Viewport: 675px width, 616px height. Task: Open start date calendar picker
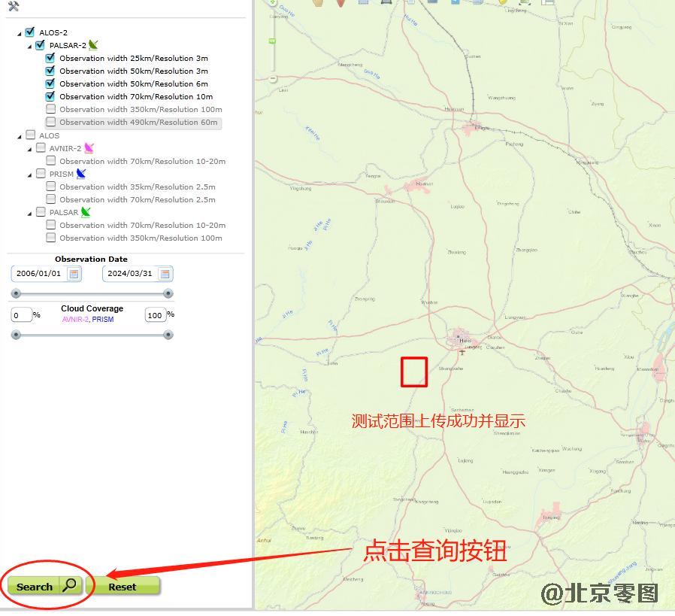(74, 274)
